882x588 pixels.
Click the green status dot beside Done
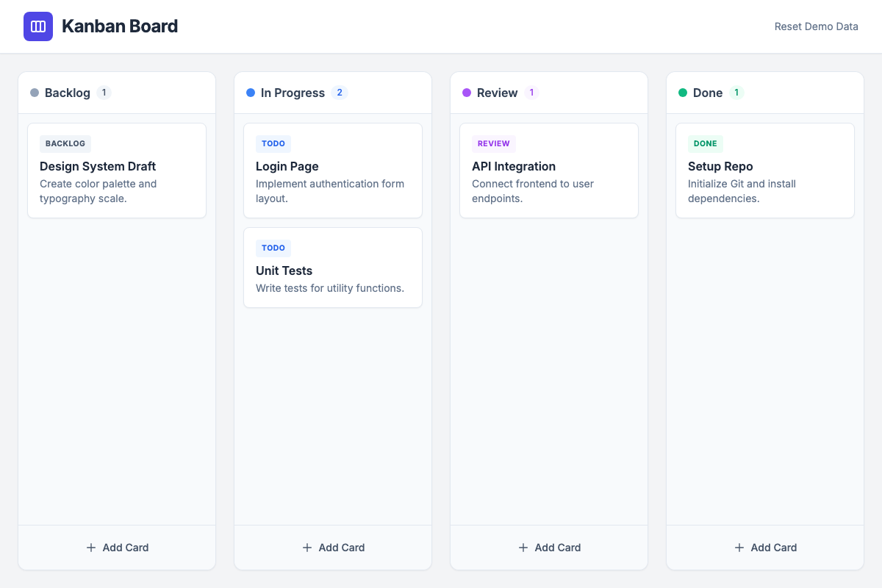(x=681, y=93)
